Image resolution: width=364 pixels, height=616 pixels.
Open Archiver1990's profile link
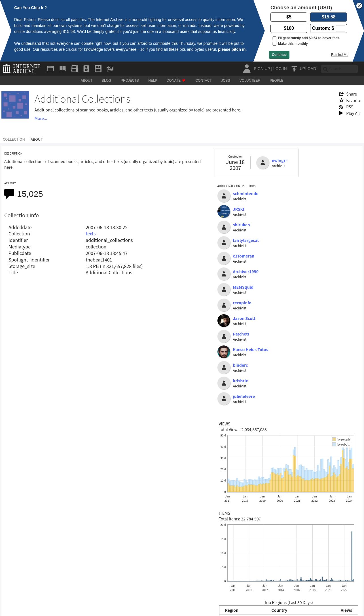(x=246, y=272)
